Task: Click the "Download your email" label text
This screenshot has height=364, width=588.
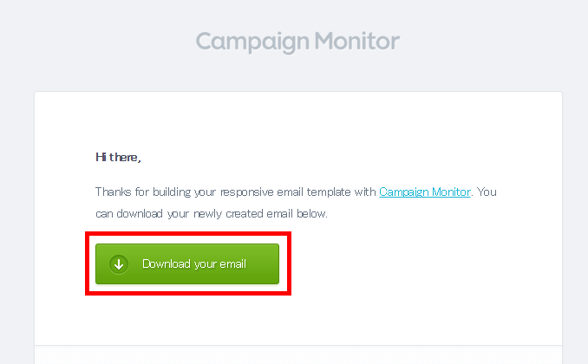Action: pos(194,264)
